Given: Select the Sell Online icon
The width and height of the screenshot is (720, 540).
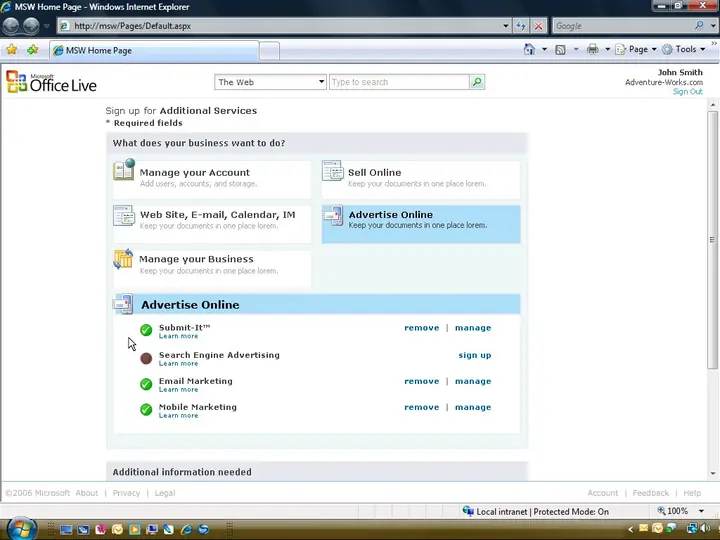Looking at the screenshot, I should click(332, 170).
